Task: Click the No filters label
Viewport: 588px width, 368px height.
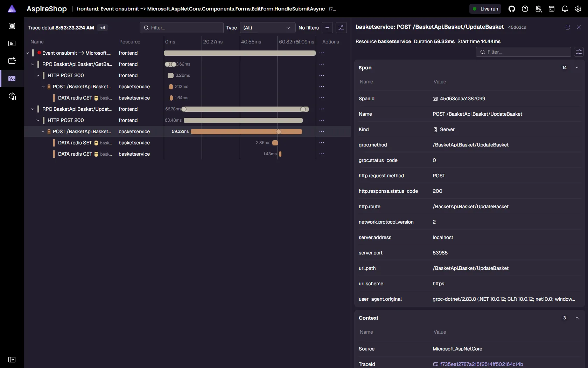Action: [308, 28]
